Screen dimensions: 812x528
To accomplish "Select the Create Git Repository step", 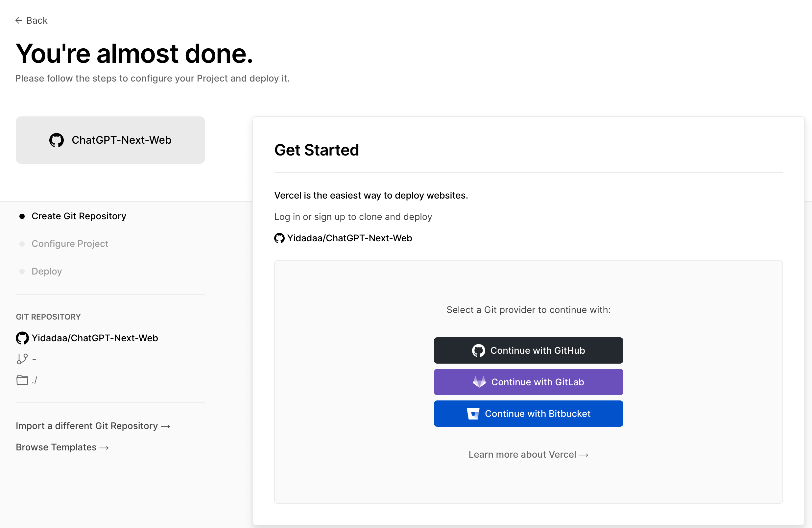I will click(79, 215).
